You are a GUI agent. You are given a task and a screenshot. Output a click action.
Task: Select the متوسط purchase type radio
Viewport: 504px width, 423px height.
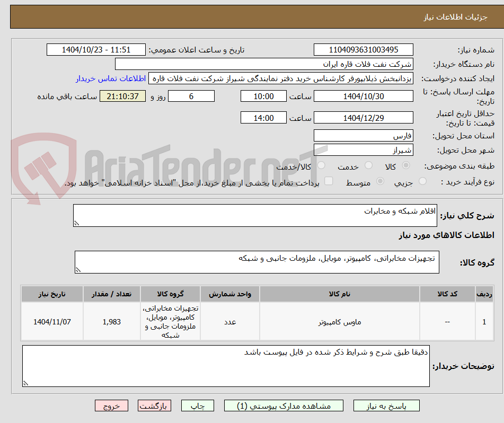pyautogui.click(x=380, y=181)
